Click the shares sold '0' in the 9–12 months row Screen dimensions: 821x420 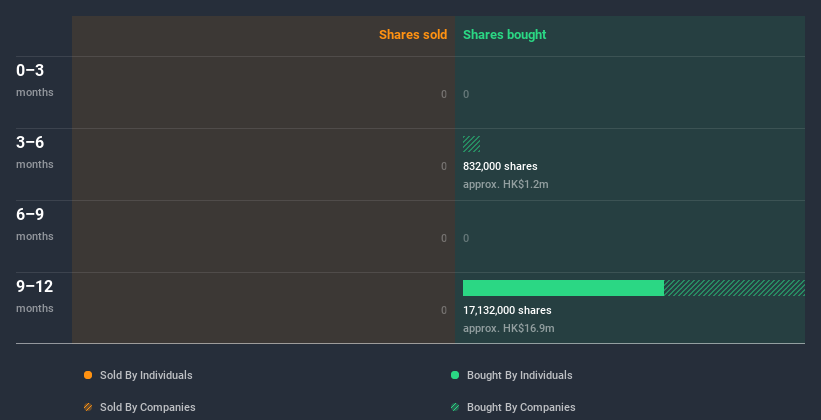(444, 310)
